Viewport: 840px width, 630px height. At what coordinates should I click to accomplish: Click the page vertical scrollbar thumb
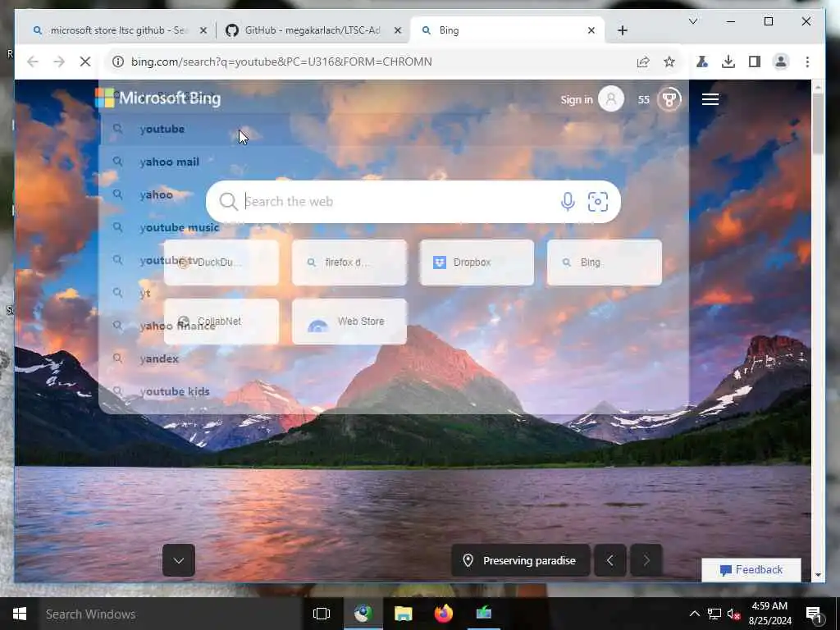coord(818,125)
